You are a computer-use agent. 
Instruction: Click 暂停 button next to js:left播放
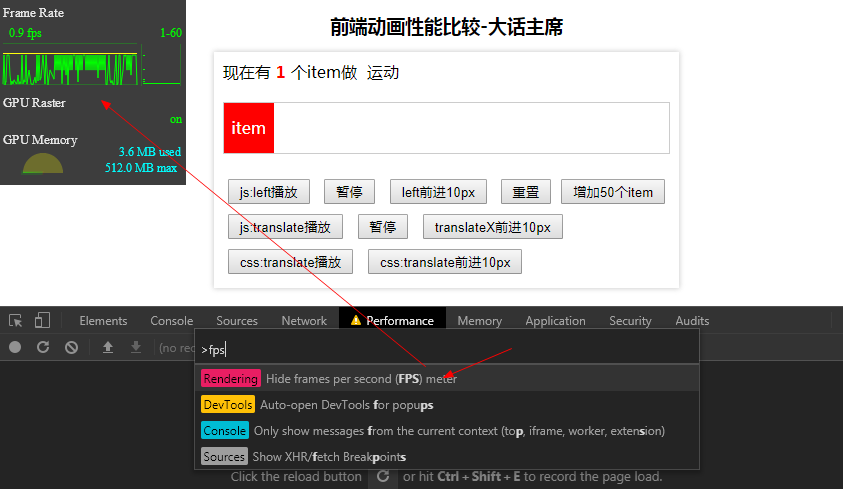coord(349,192)
